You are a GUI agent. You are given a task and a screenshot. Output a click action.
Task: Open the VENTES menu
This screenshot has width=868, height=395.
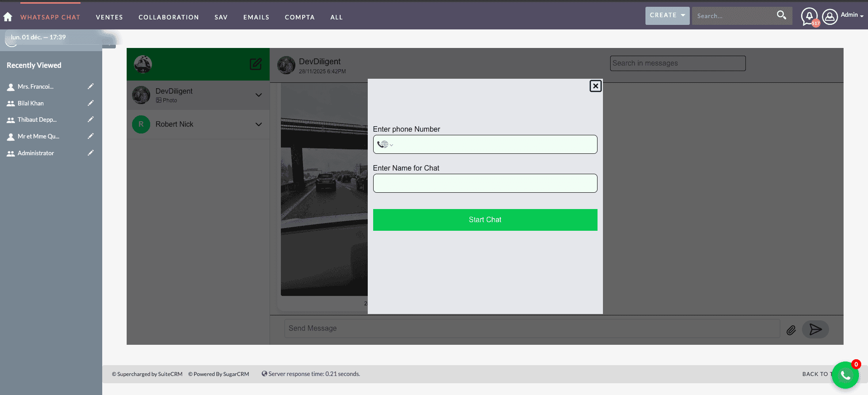pyautogui.click(x=109, y=17)
